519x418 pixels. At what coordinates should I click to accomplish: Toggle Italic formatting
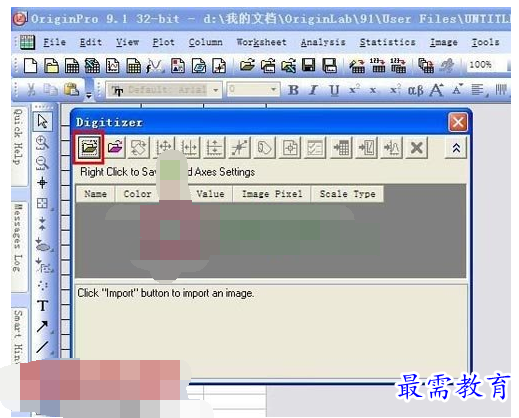pos(313,90)
